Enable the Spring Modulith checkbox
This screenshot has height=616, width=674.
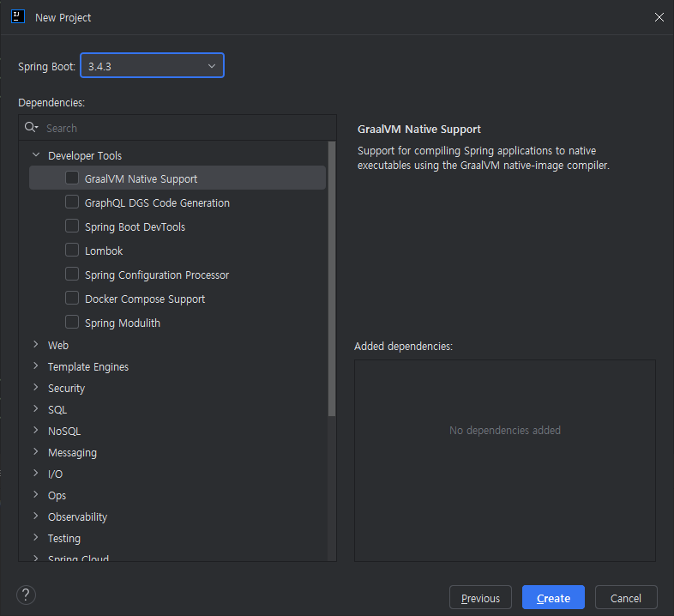[x=72, y=323]
